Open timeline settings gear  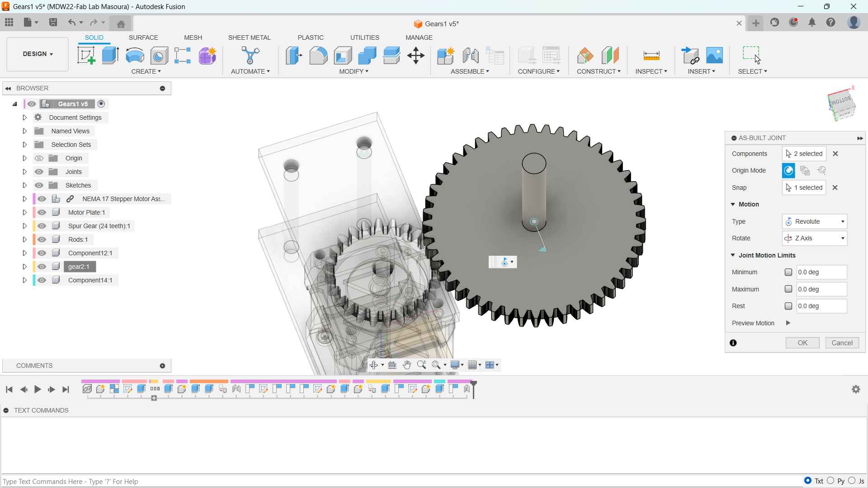tap(856, 389)
